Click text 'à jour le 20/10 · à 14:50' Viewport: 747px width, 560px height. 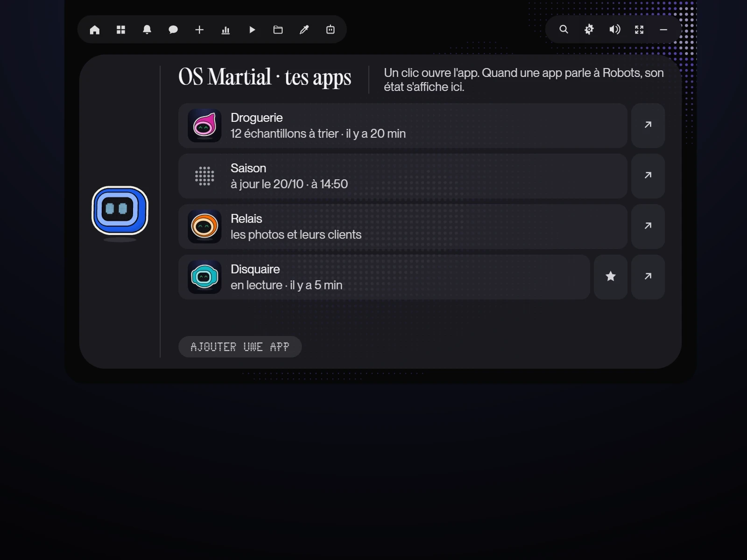[x=289, y=184]
